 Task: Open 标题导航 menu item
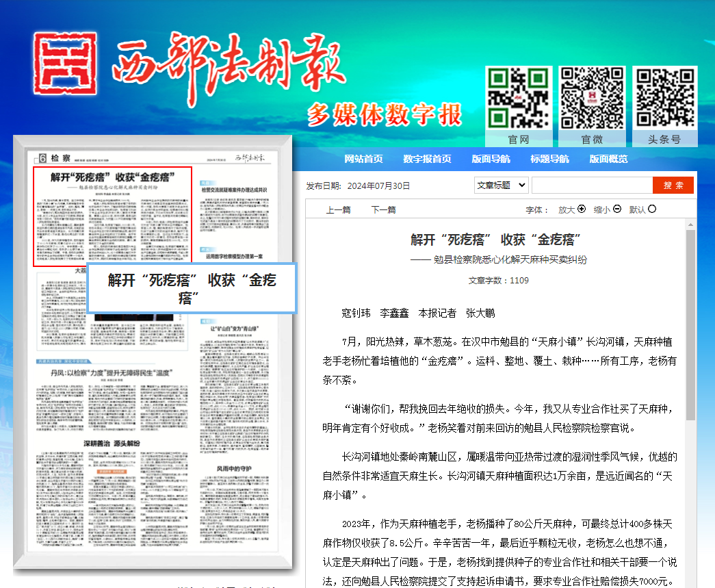[549, 159]
